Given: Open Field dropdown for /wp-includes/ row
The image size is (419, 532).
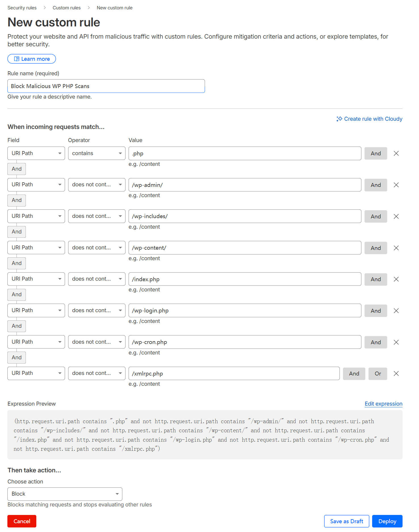Looking at the screenshot, I should (36, 216).
